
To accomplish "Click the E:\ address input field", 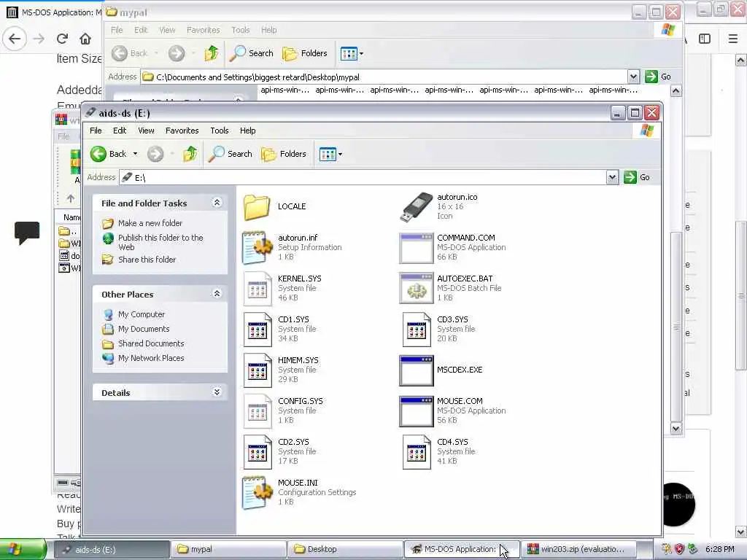I will point(363,178).
